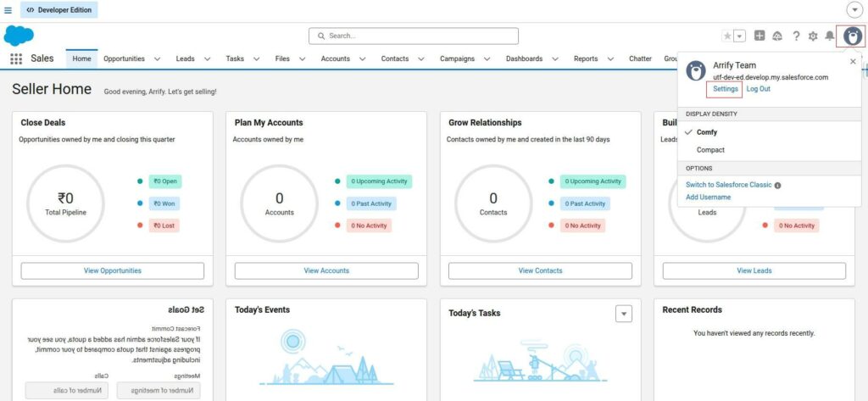Open Global Actions plus icon

pyautogui.click(x=759, y=36)
